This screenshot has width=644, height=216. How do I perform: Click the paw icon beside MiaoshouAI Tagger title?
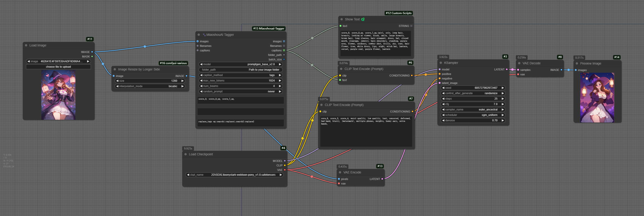[x=204, y=35]
